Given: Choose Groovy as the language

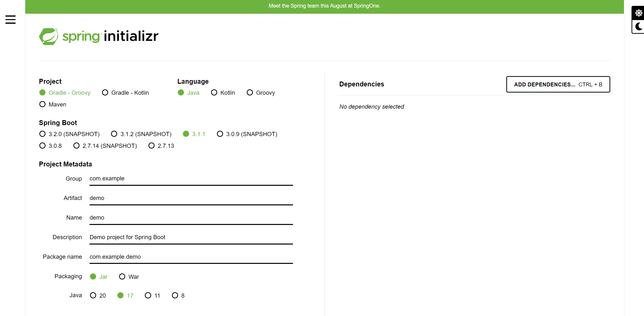Looking at the screenshot, I should [x=261, y=93].
